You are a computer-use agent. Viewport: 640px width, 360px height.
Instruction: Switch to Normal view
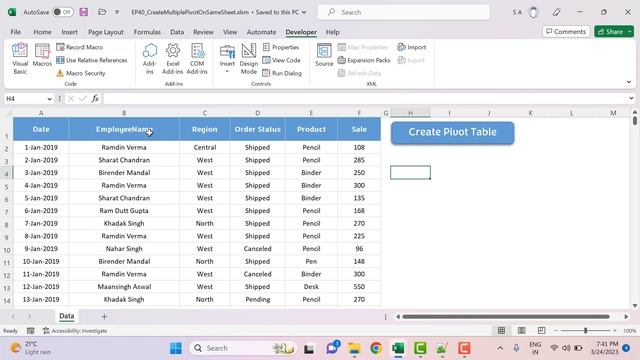[501, 331]
